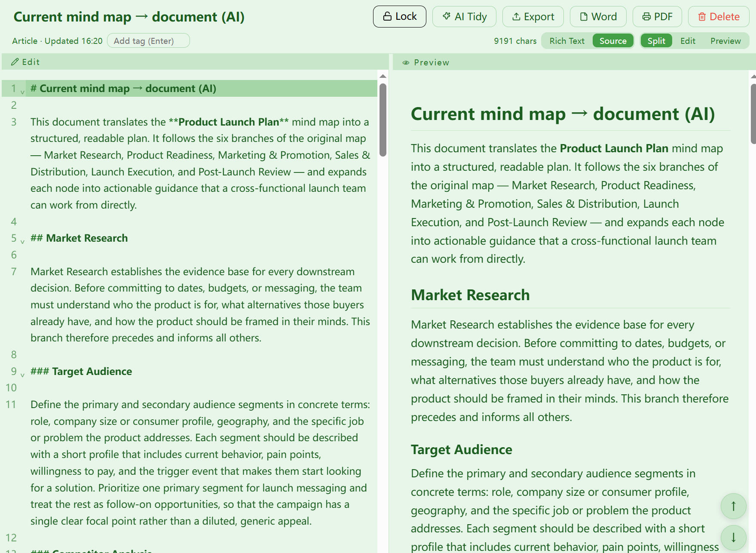This screenshot has width=756, height=553.
Task: Export the article as Word
Action: coord(598,17)
